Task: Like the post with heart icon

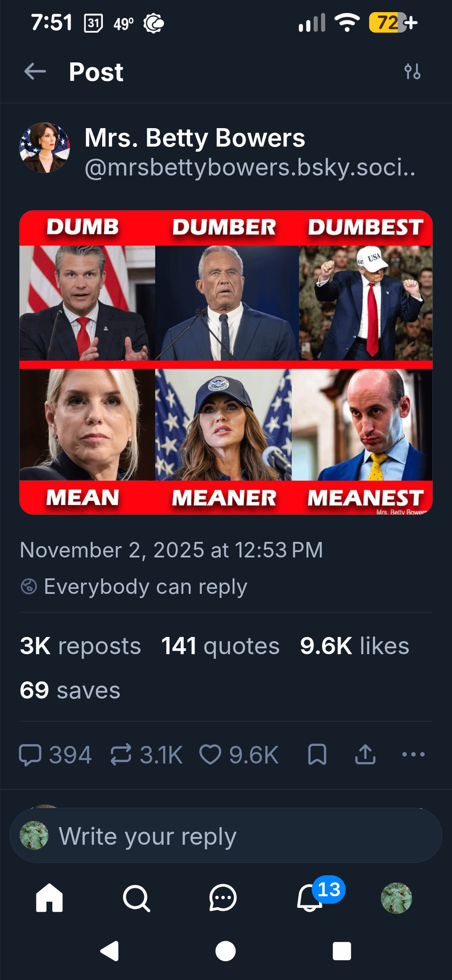Action: click(x=210, y=755)
